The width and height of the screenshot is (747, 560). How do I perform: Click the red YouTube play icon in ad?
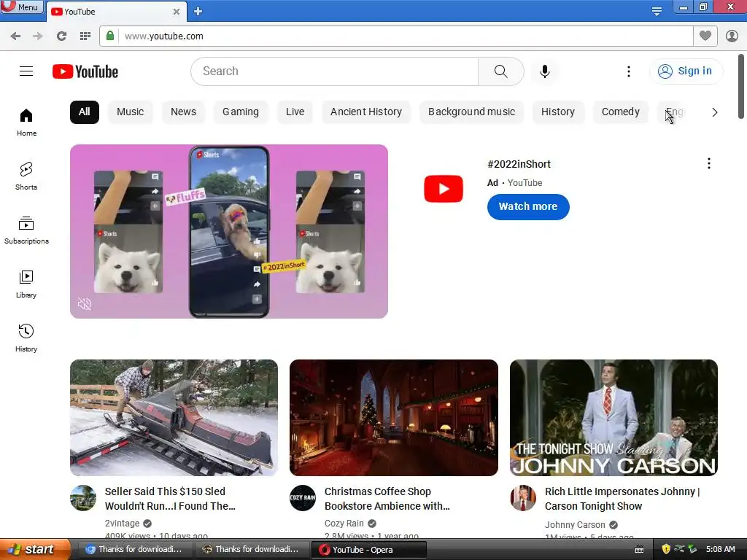443,189
